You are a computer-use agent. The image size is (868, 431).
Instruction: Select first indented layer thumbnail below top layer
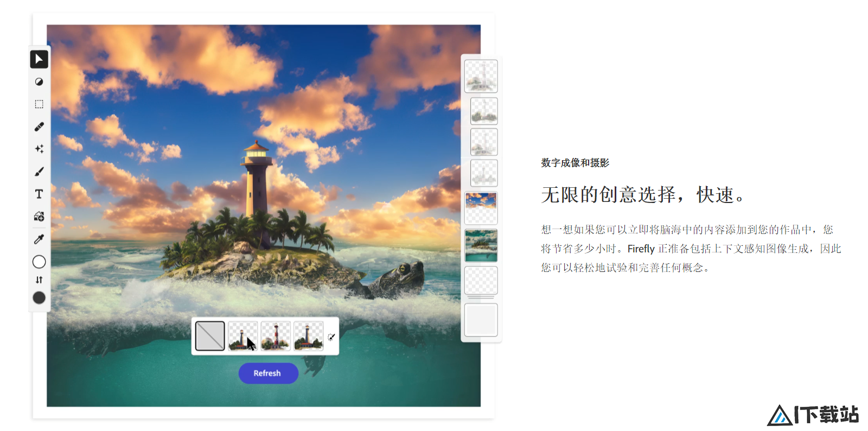click(484, 111)
